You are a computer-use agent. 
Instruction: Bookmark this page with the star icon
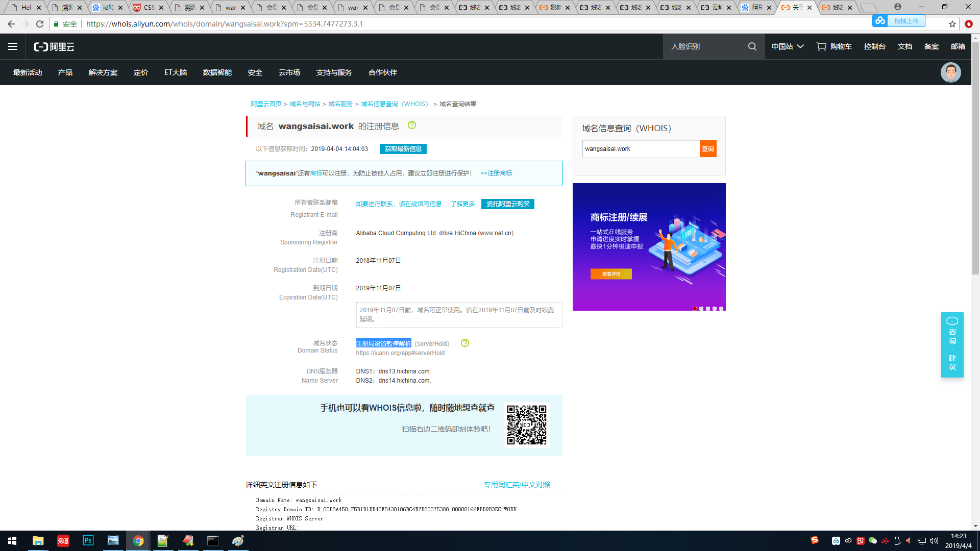pyautogui.click(x=952, y=24)
